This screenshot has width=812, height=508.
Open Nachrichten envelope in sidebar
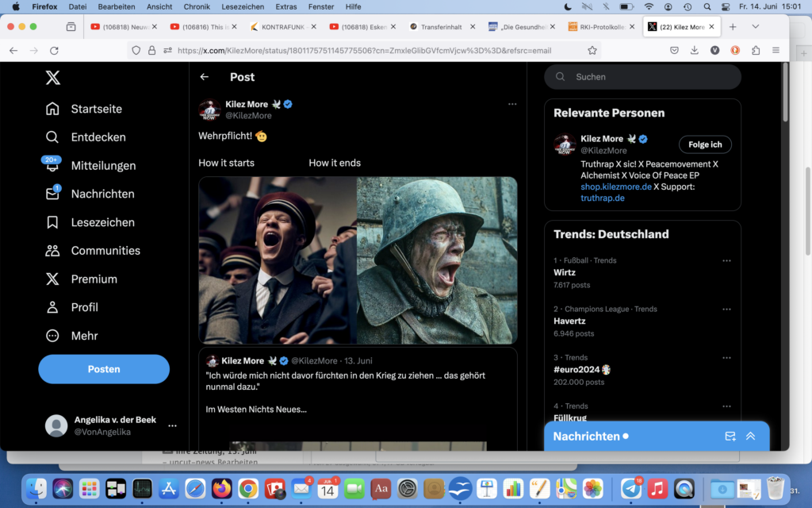52,194
